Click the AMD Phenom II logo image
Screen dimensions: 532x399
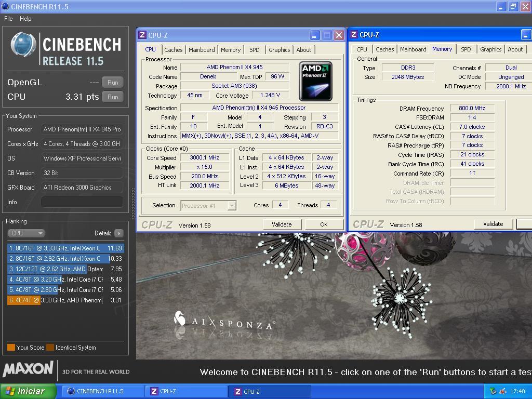[315, 82]
